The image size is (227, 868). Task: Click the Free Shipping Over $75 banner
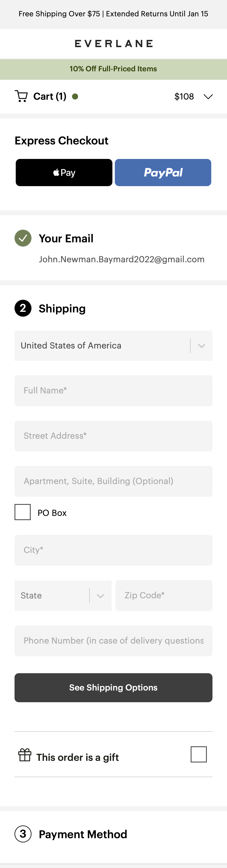[x=113, y=14]
